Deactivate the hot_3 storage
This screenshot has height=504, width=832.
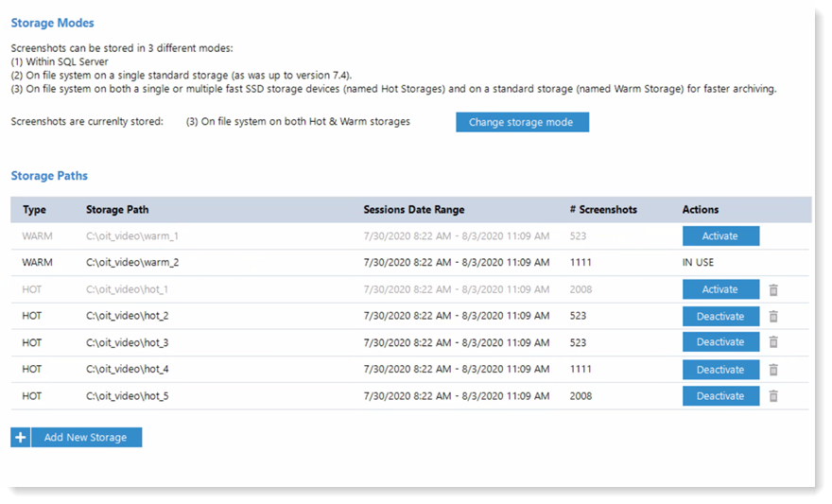[720, 342]
